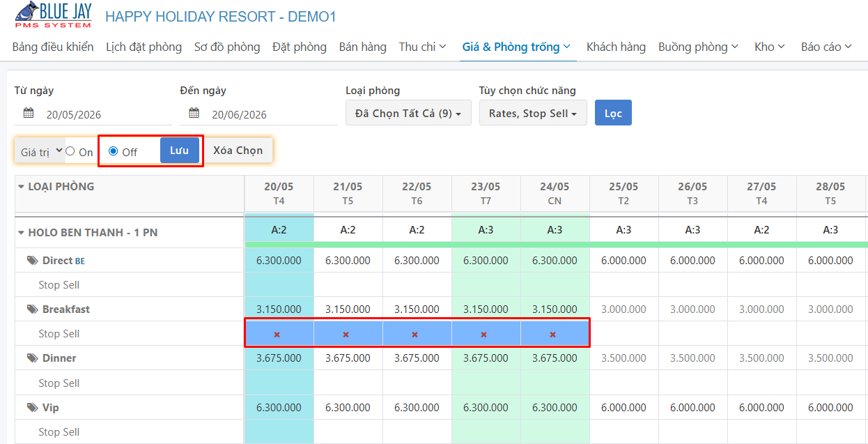Click the 24/05 CN column header
The width and height of the screenshot is (868, 444).
pyautogui.click(x=555, y=193)
